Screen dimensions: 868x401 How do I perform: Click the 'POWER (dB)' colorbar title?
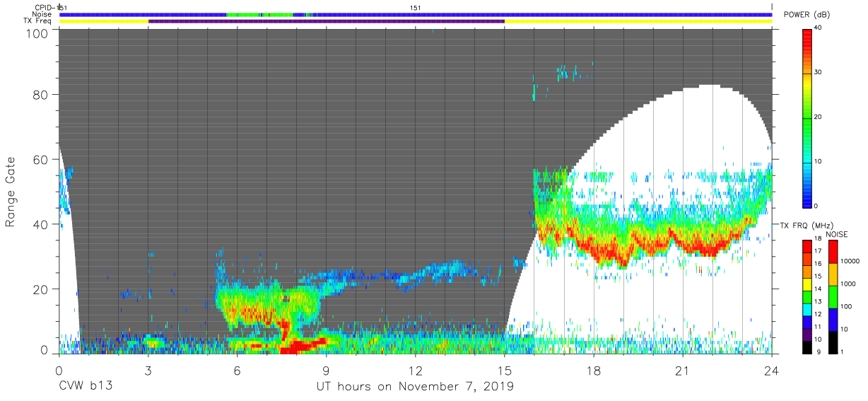click(807, 15)
